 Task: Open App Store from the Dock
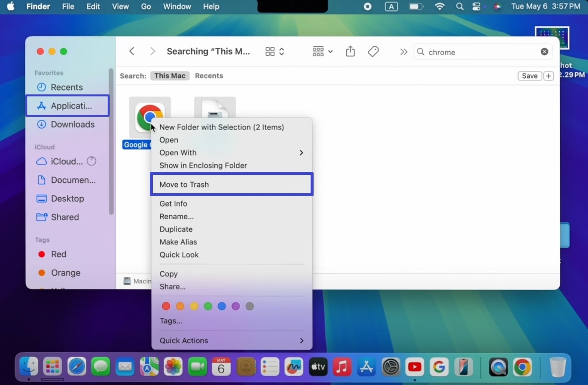(x=366, y=366)
